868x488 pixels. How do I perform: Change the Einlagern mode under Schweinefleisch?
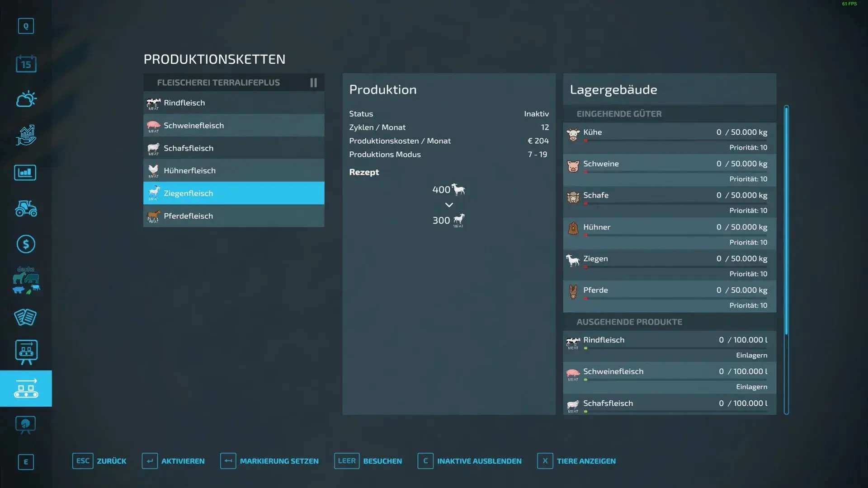click(751, 387)
